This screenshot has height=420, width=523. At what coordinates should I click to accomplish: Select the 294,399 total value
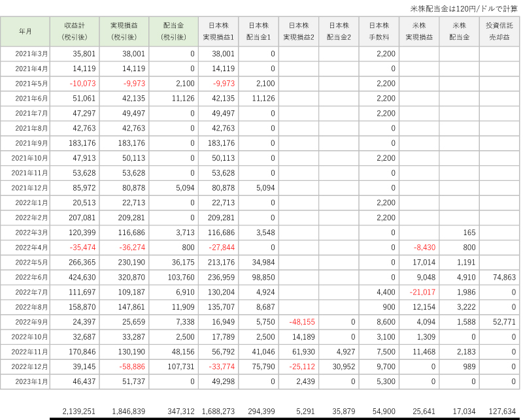(x=261, y=412)
